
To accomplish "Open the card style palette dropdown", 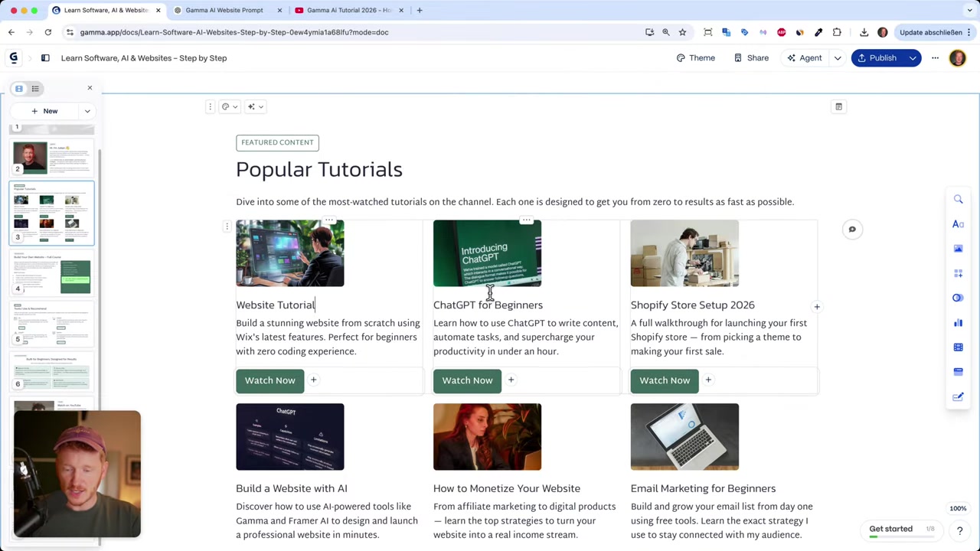I will [230, 106].
